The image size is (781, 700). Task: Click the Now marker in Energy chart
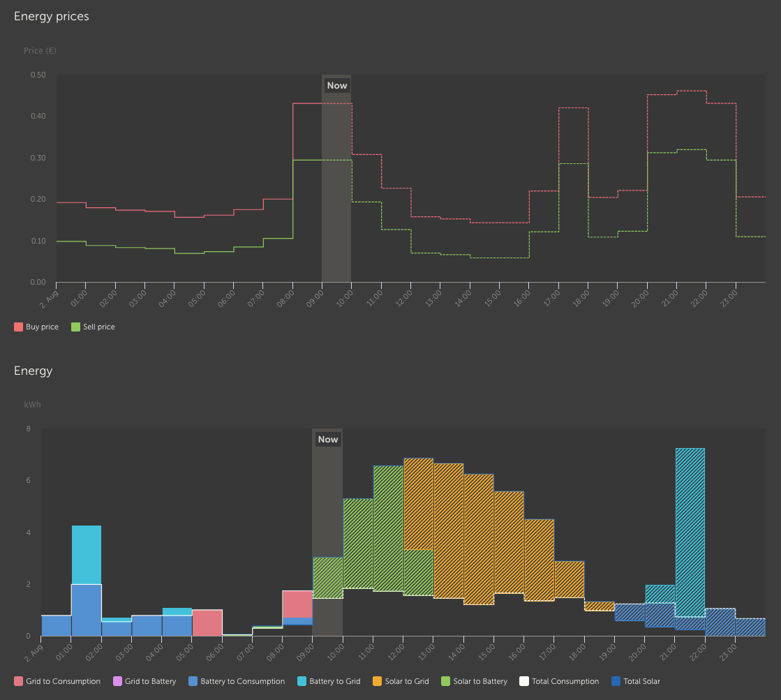[x=328, y=440]
